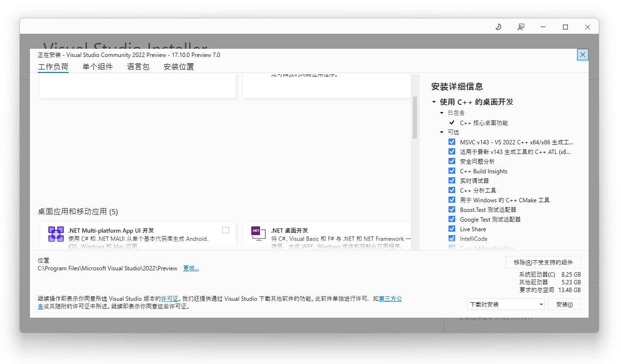Collapse the 使用 C++ 的桌面开发 section
621x364 pixels.
(434, 102)
